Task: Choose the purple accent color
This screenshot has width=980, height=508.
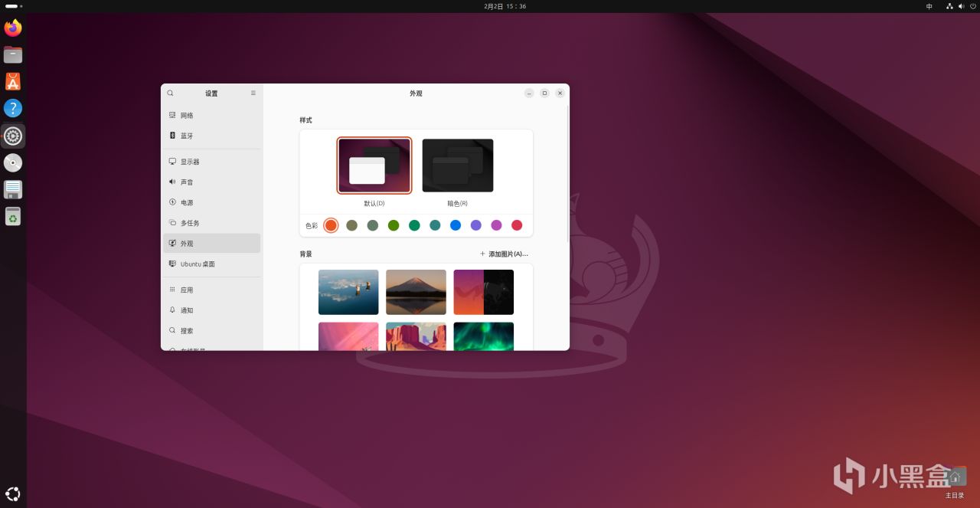Action: click(x=476, y=225)
